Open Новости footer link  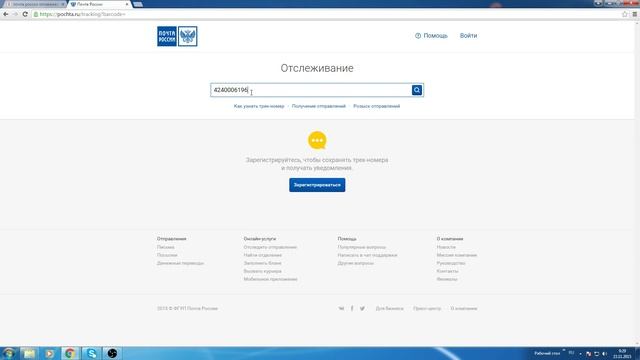tap(446, 247)
